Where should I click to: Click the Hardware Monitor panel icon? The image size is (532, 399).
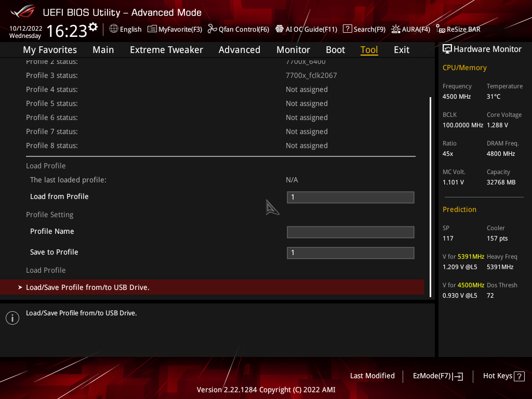[x=447, y=49]
